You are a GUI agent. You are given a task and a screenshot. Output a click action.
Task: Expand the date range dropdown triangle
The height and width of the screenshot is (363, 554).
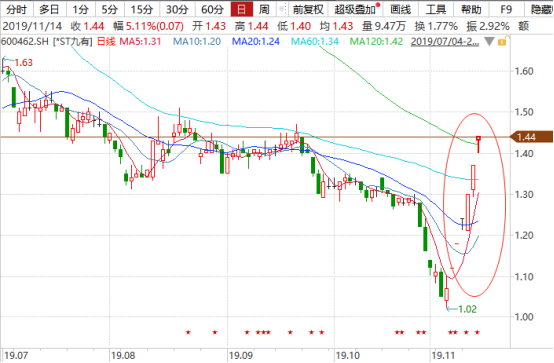click(489, 42)
